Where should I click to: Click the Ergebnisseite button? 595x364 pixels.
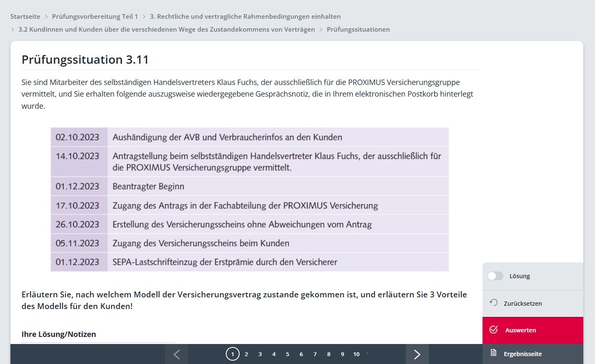(533, 354)
